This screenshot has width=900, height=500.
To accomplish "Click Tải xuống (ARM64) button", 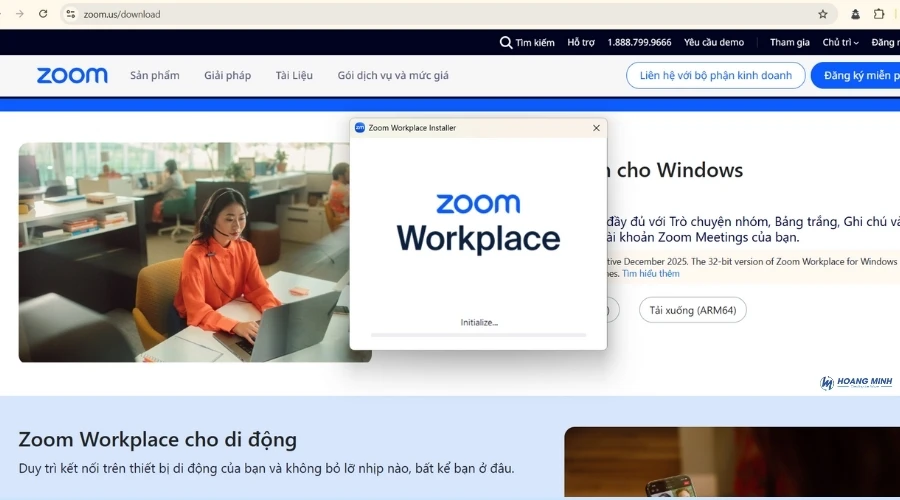I will pyautogui.click(x=693, y=310).
